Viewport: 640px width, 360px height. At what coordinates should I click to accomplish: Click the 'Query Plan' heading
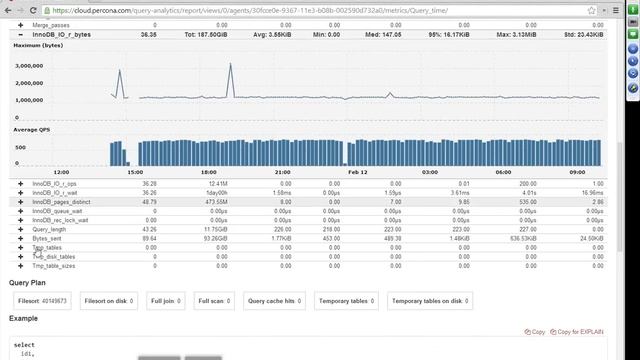(27, 283)
